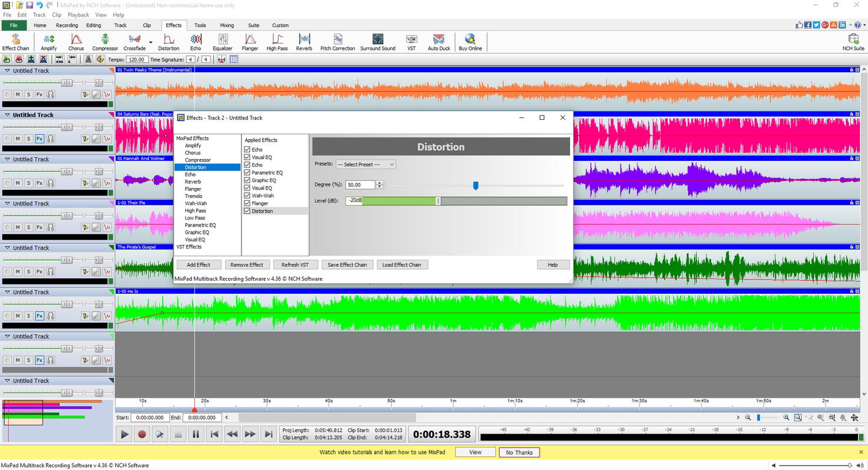Open the Surround Sound tool
The width and height of the screenshot is (868, 470).
pos(377,42)
